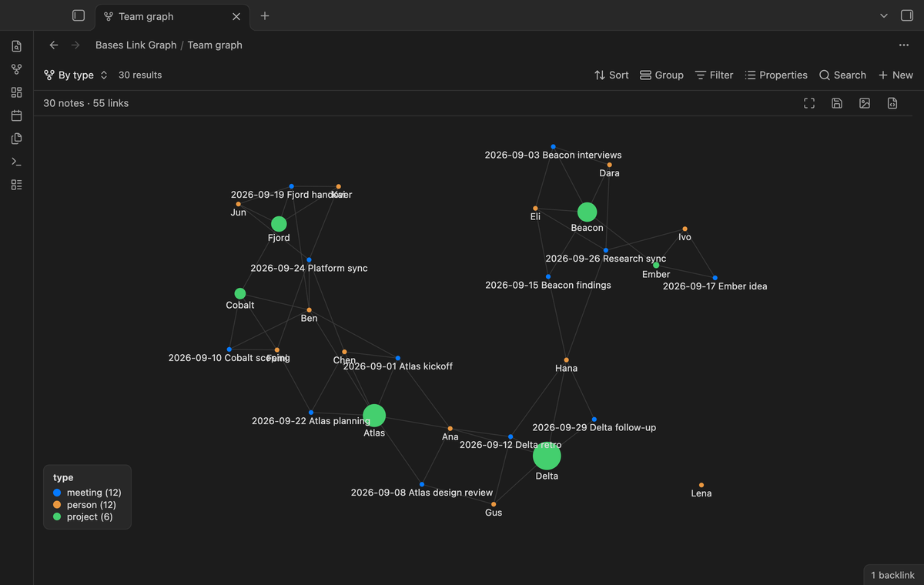Click the Gus person node
This screenshot has width=924, height=585.
pyautogui.click(x=494, y=504)
